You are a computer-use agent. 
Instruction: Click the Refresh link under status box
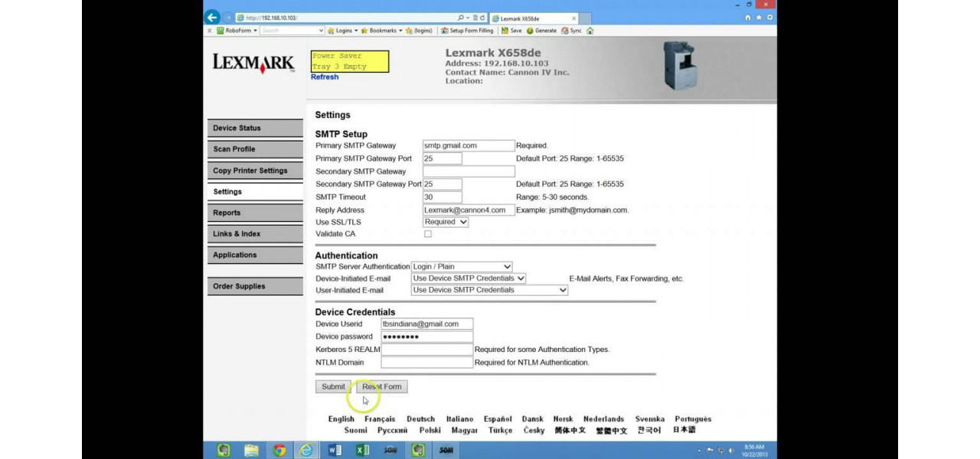tap(325, 77)
